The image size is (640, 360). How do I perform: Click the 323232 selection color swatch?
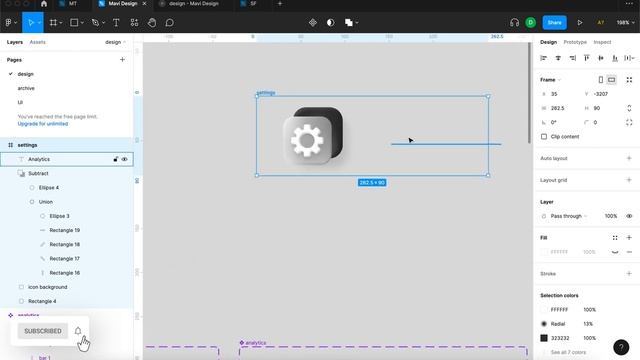coord(544,338)
